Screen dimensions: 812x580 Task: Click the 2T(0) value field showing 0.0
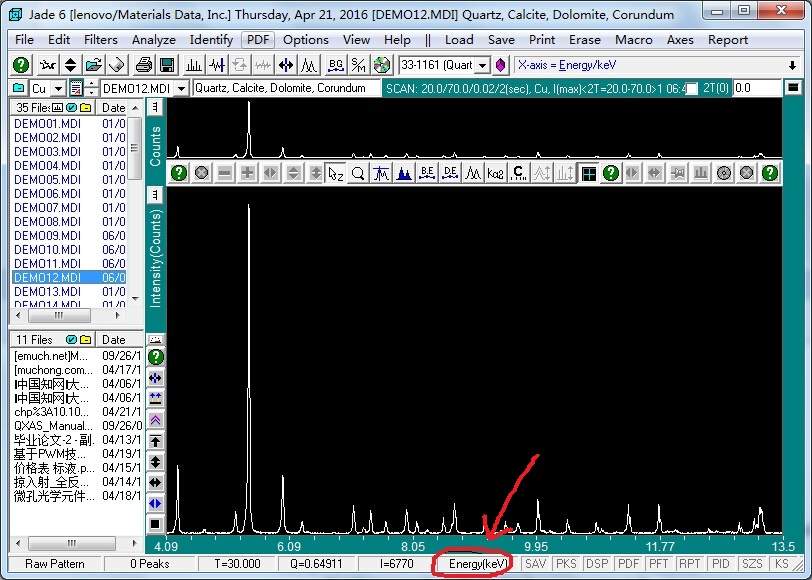tap(757, 89)
